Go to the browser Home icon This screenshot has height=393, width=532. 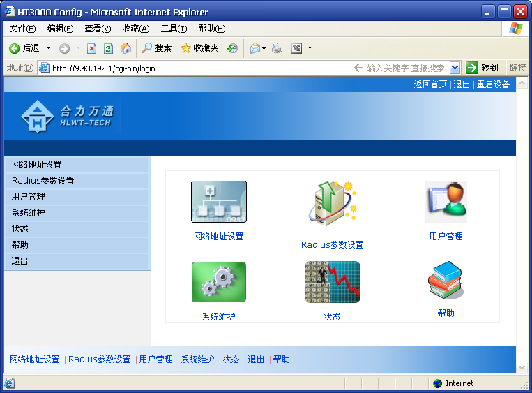click(126, 48)
